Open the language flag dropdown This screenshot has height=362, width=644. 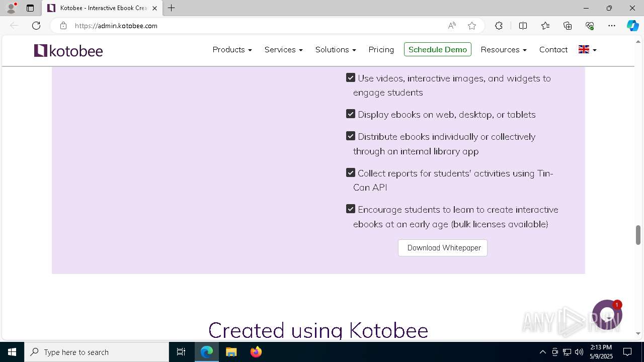(587, 50)
